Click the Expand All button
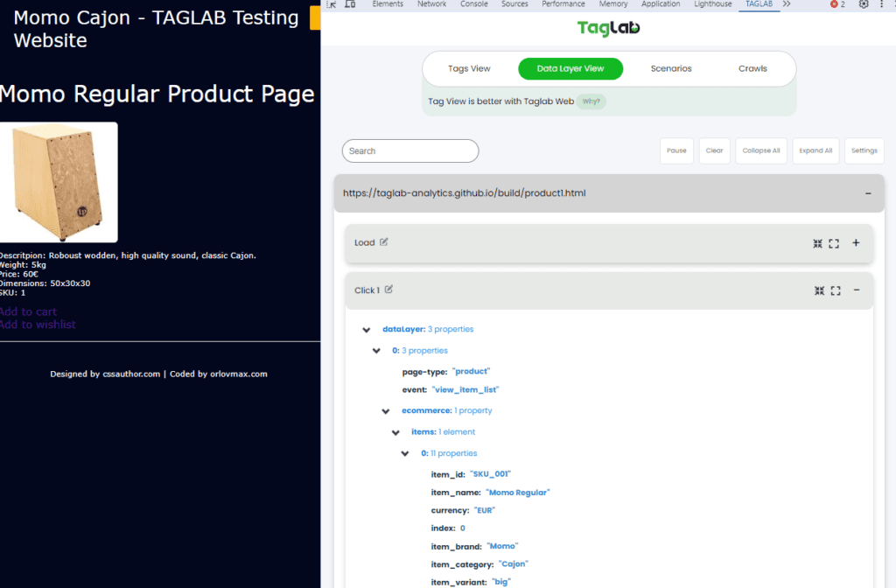Image resolution: width=896 pixels, height=588 pixels. [x=815, y=150]
